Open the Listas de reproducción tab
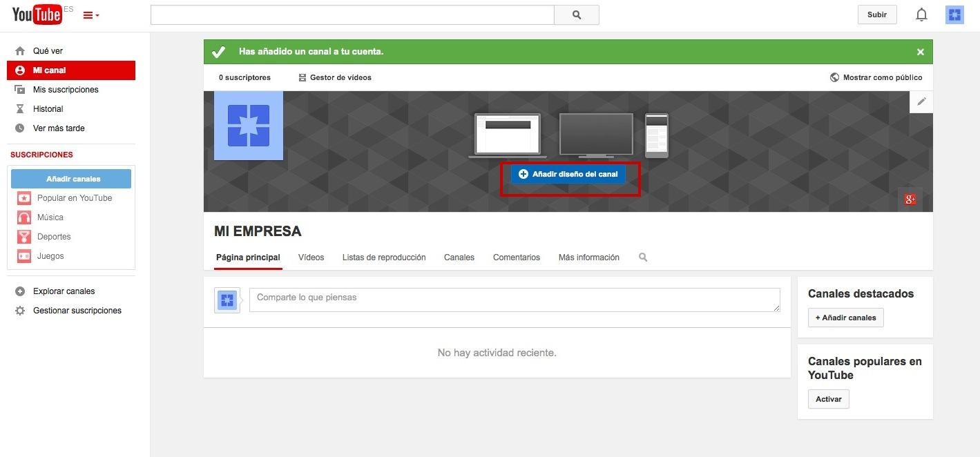Image resolution: width=980 pixels, height=457 pixels. point(384,257)
